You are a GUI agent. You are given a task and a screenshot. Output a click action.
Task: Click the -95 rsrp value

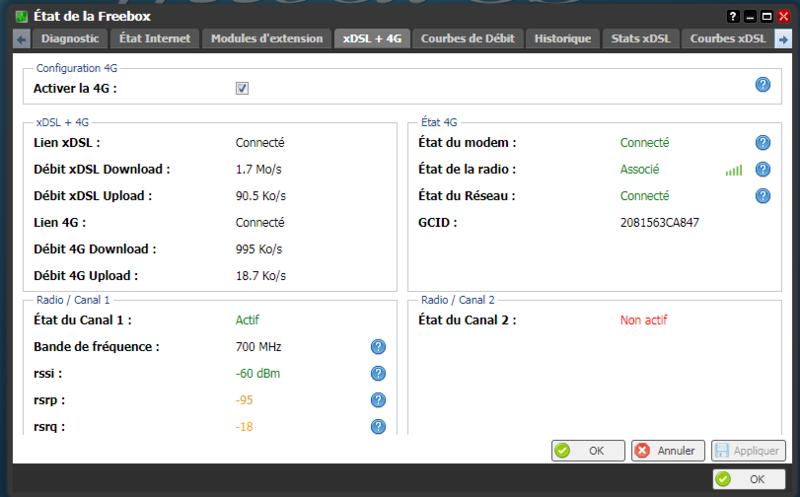(x=244, y=400)
